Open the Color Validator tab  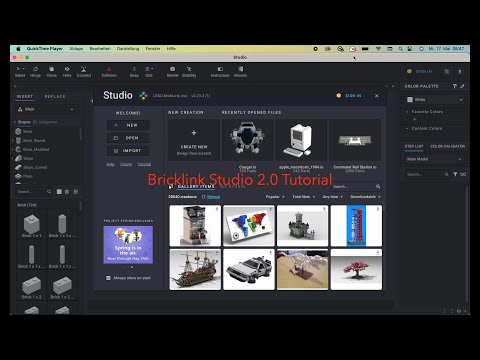pyautogui.click(x=447, y=146)
